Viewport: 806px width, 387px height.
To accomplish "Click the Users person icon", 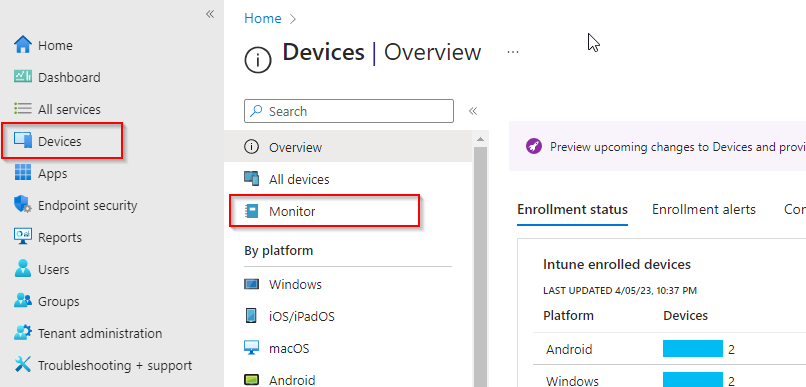I will pyautogui.click(x=23, y=269).
